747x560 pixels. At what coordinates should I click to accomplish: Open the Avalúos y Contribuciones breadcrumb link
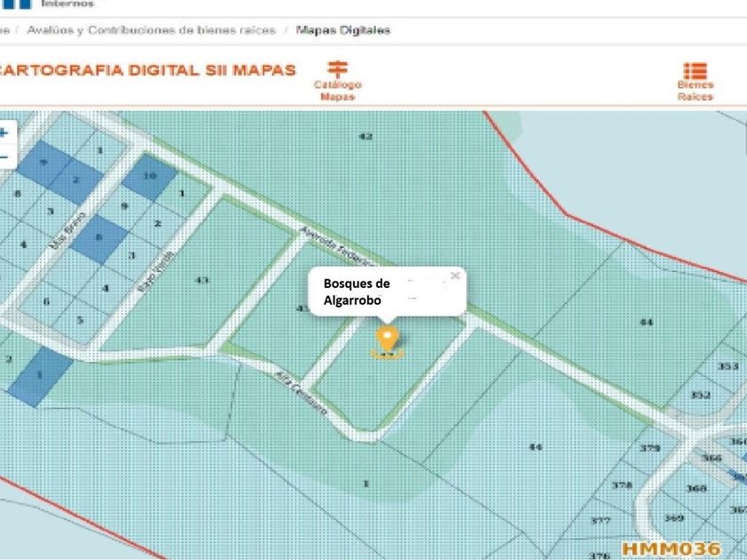[151, 30]
